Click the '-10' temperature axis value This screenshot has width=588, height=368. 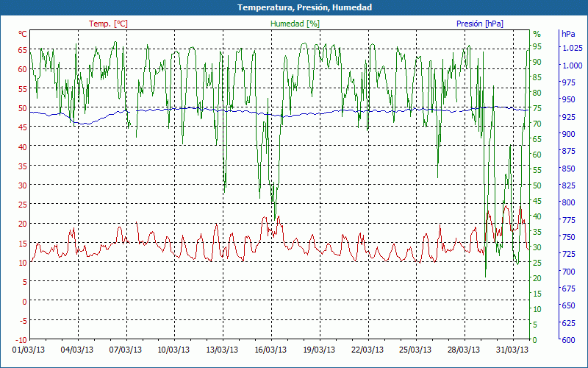tap(21, 340)
